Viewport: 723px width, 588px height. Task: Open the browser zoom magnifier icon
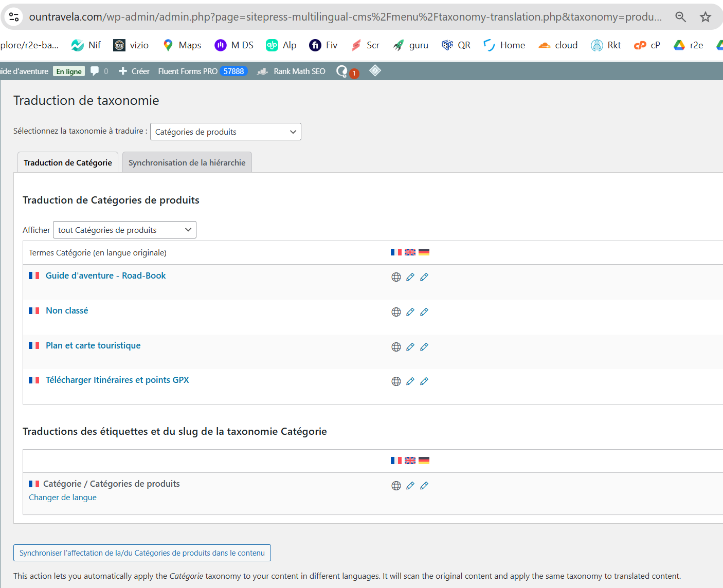coord(680,17)
